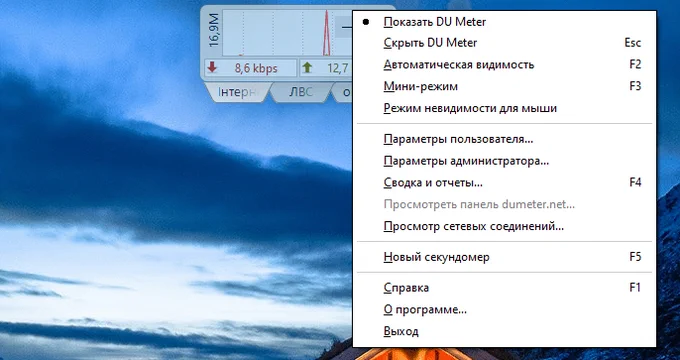The width and height of the screenshot is (680, 360).
Task: Select 'Показать DU Meter' menu entry
Action: [504, 22]
